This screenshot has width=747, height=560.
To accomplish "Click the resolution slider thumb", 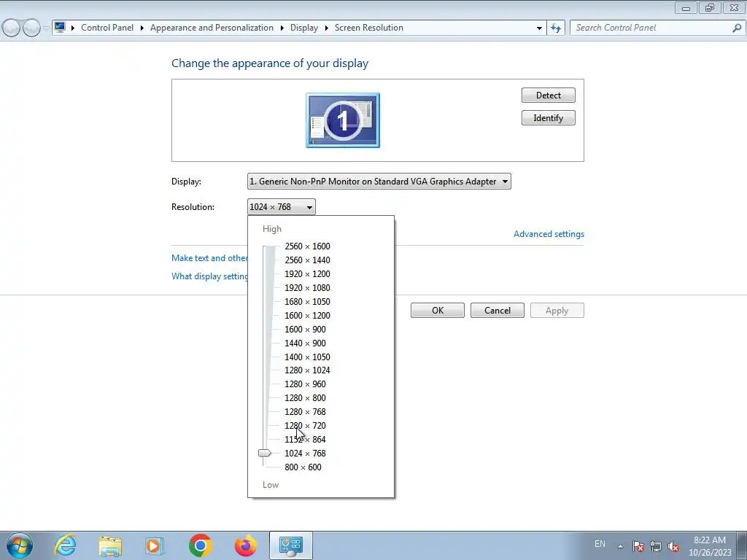I will [x=265, y=453].
